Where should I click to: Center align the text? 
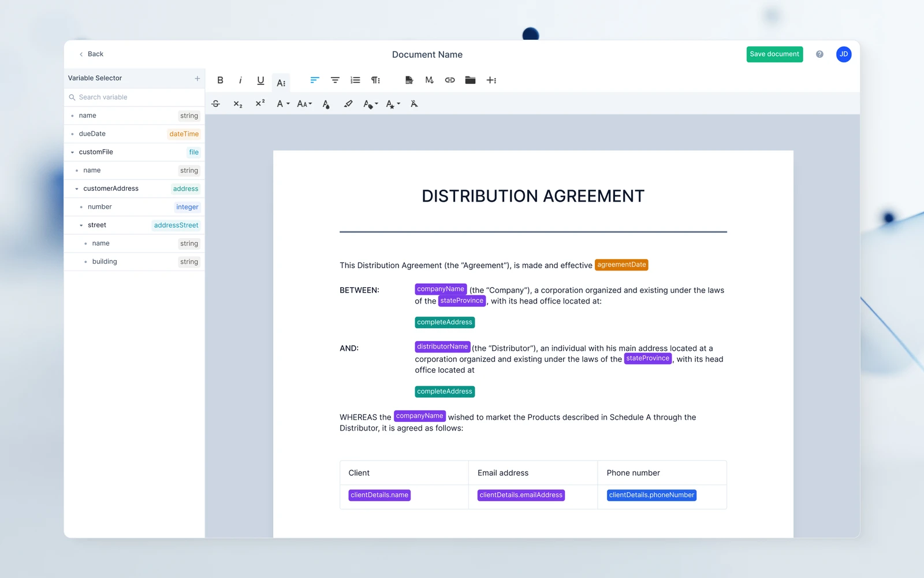335,80
